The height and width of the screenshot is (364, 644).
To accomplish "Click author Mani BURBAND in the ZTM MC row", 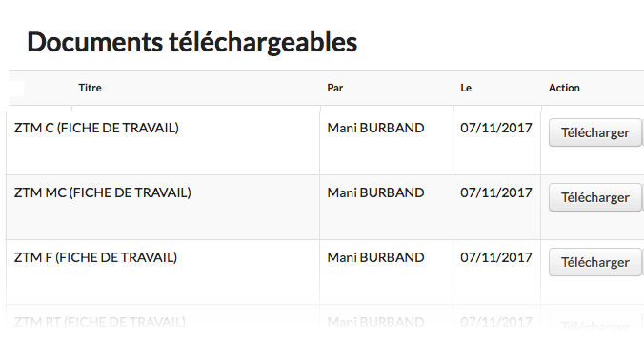I will 375,192.
